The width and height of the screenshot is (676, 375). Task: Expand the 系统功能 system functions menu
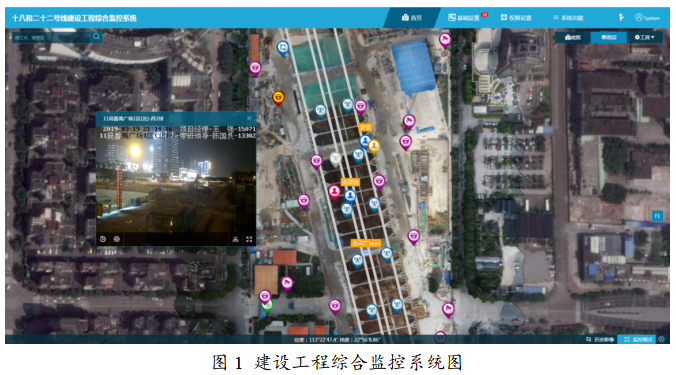568,18
